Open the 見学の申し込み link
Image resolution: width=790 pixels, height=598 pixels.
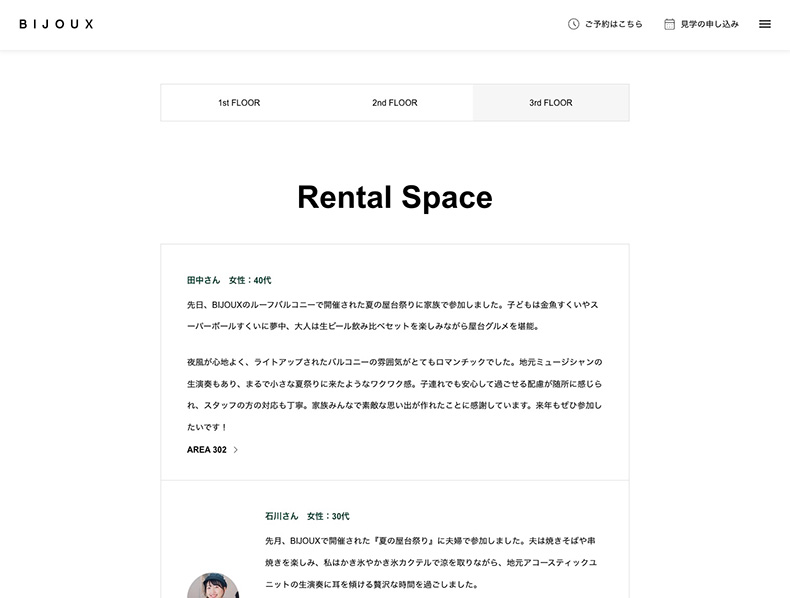click(x=701, y=24)
